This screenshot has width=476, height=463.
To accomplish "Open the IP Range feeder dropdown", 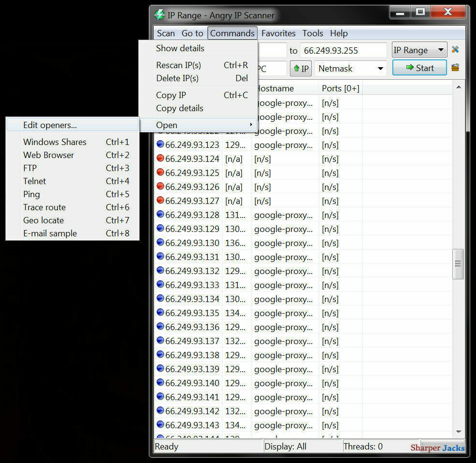I will pos(419,50).
